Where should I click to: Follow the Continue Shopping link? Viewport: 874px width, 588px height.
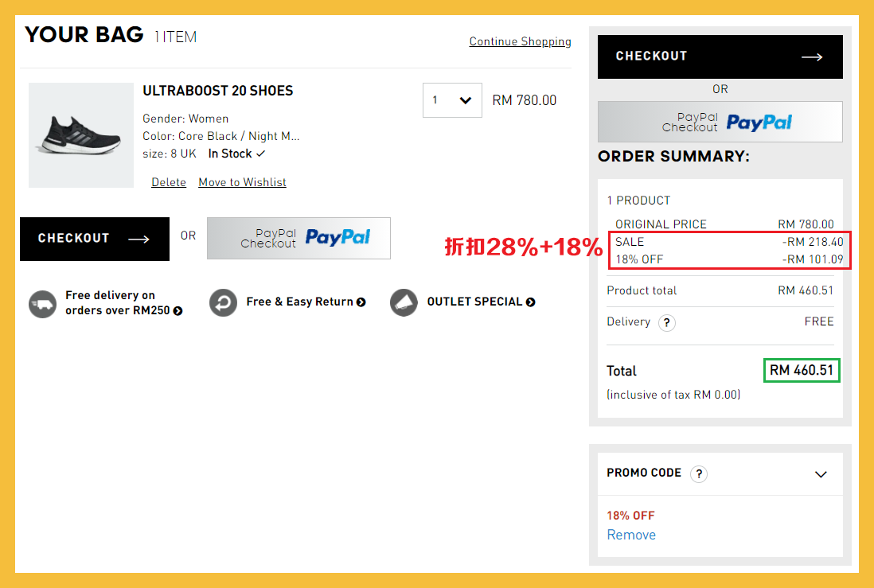click(520, 41)
